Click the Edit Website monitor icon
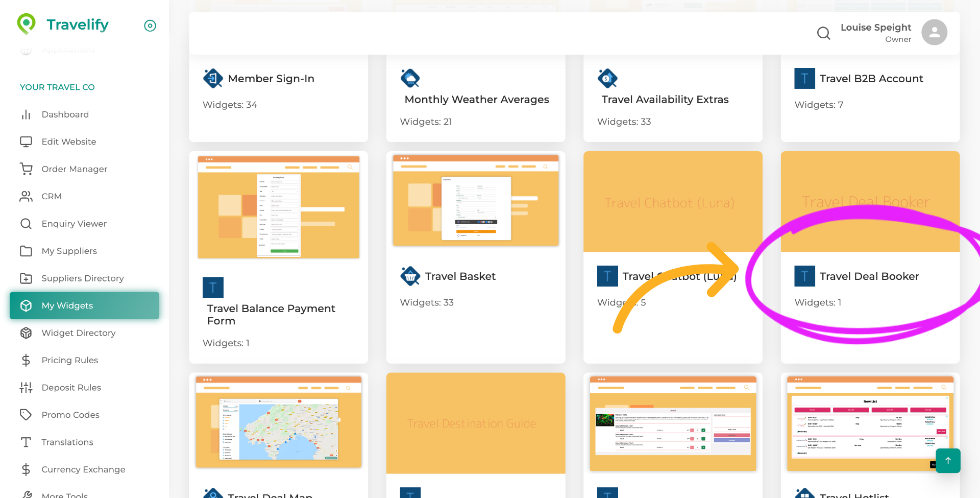 [26, 141]
